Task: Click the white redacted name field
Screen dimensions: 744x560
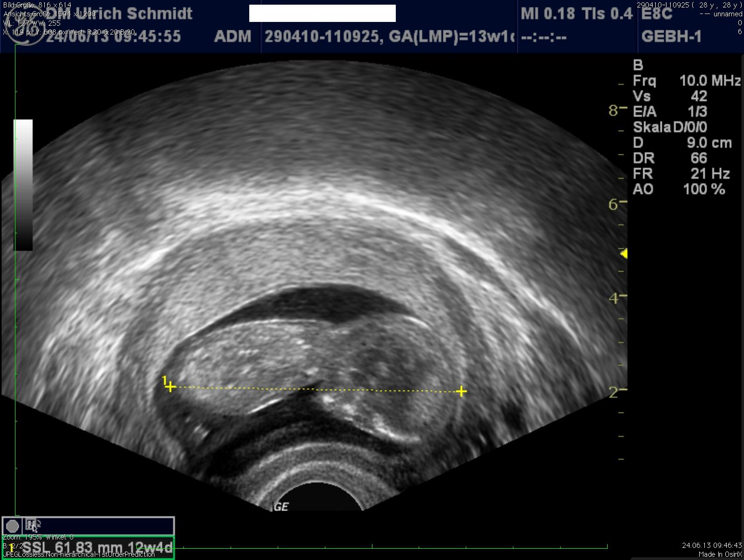Action: 322,14
